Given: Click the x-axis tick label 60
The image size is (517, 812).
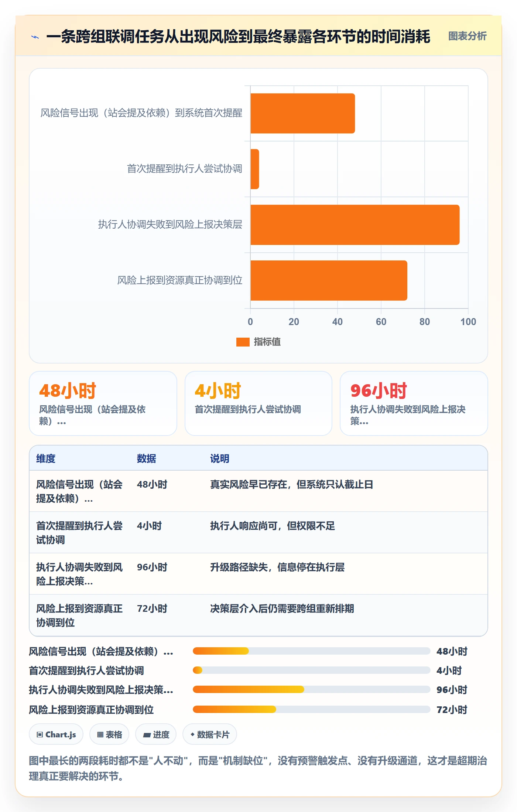Looking at the screenshot, I should (x=381, y=322).
